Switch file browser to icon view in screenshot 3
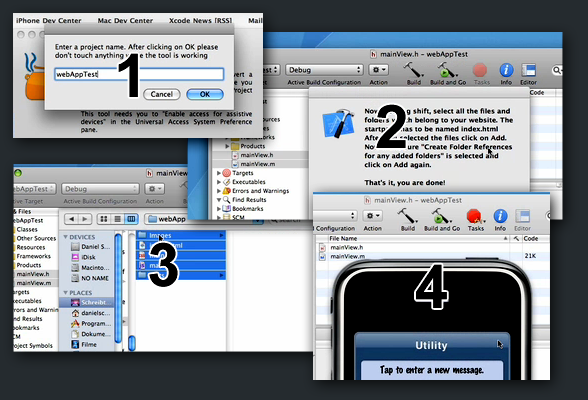 point(104,219)
